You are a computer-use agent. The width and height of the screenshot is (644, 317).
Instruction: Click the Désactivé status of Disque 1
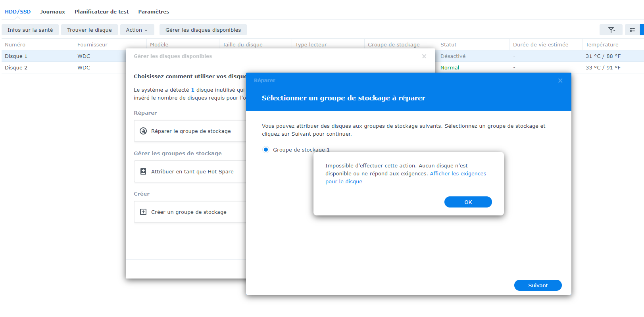(453, 56)
